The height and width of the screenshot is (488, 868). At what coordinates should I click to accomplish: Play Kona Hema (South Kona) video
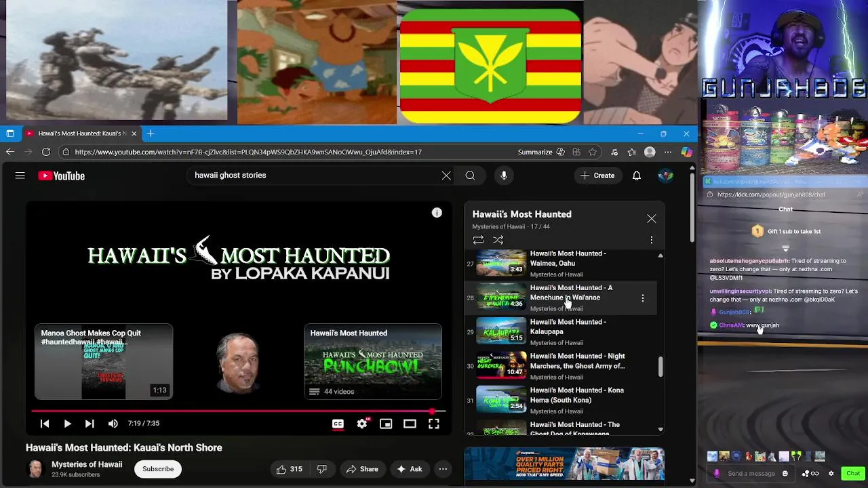point(560,401)
